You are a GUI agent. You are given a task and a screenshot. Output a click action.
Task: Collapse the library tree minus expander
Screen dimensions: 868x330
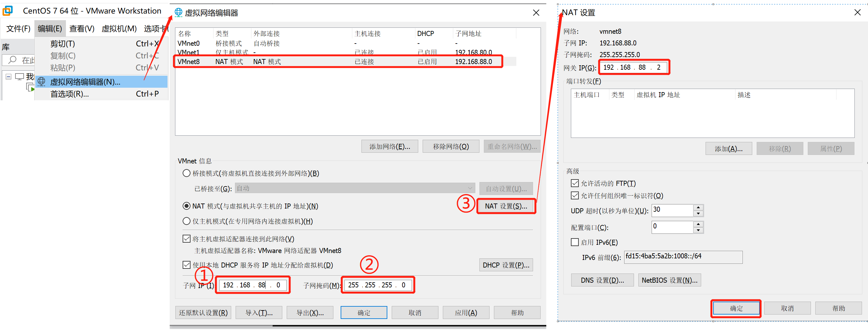(9, 77)
